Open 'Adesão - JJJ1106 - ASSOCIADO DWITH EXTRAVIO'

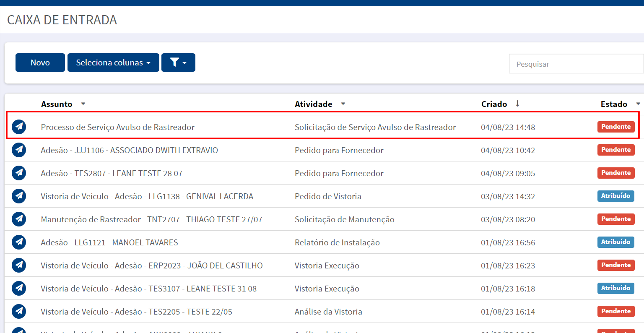[x=130, y=150]
